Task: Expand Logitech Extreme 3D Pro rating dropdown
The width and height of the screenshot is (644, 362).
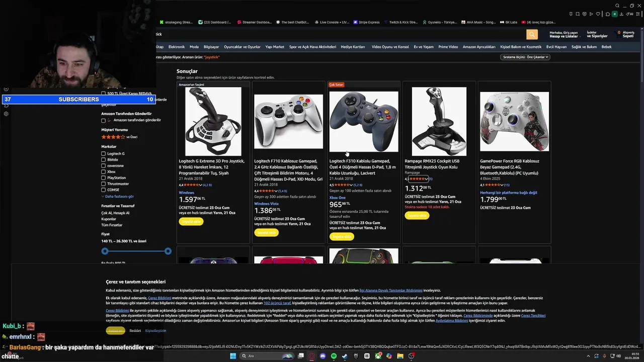Action: click(201, 185)
